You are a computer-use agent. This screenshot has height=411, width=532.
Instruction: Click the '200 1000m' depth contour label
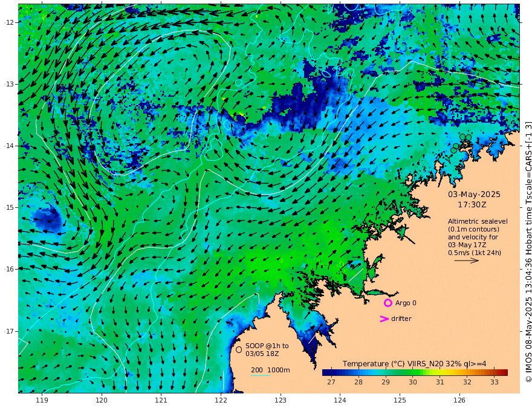click(x=270, y=370)
